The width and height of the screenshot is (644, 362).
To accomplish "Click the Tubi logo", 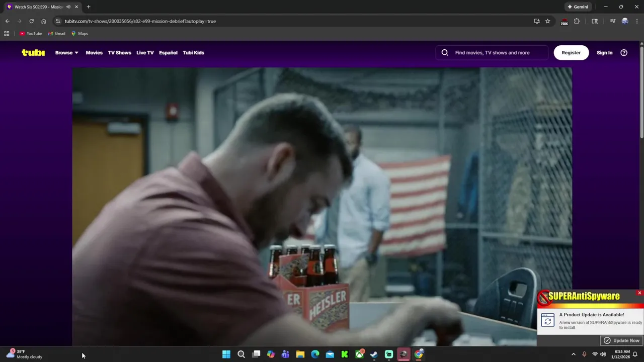I will point(33,52).
